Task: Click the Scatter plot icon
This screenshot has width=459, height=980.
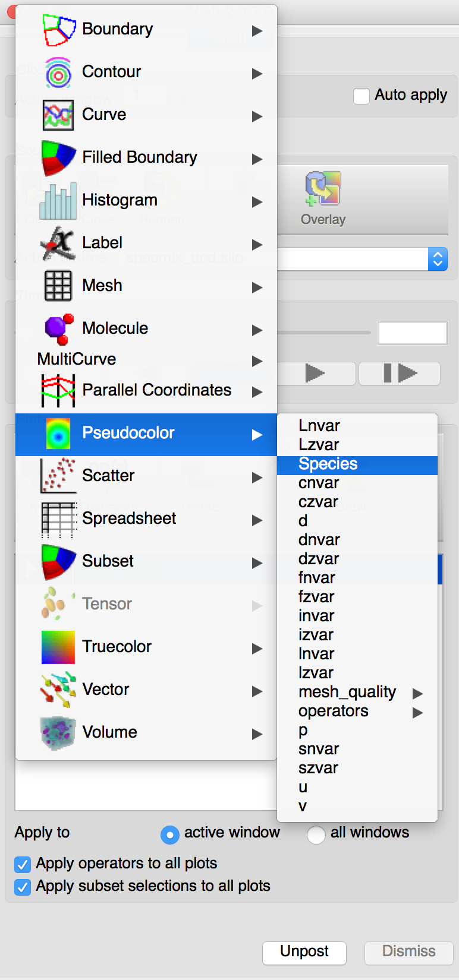Action: (x=58, y=476)
